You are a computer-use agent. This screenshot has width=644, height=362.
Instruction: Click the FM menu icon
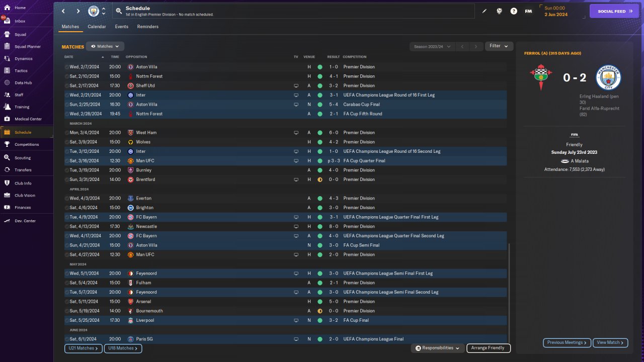coord(528,11)
